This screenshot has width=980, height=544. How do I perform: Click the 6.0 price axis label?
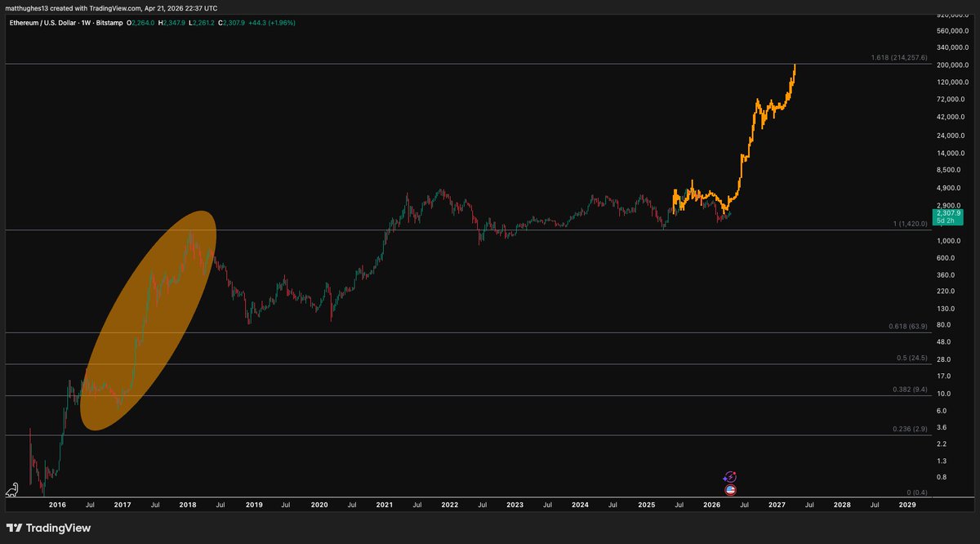coord(942,411)
